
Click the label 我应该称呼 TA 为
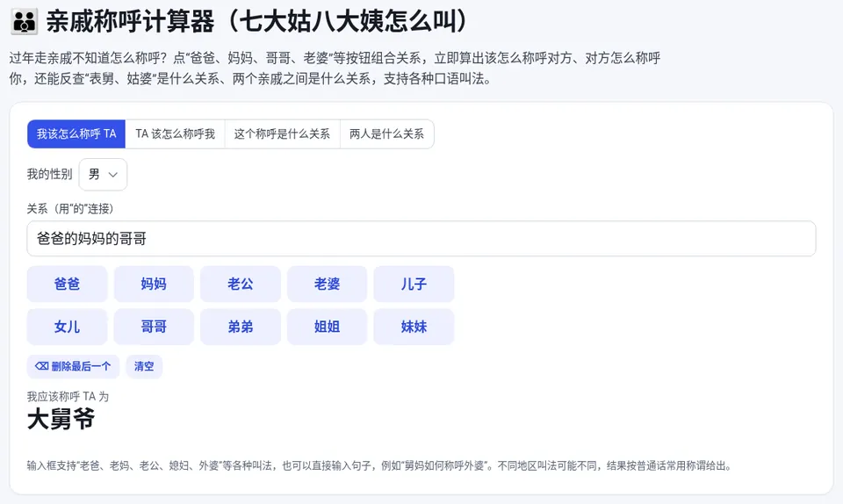coord(68,397)
